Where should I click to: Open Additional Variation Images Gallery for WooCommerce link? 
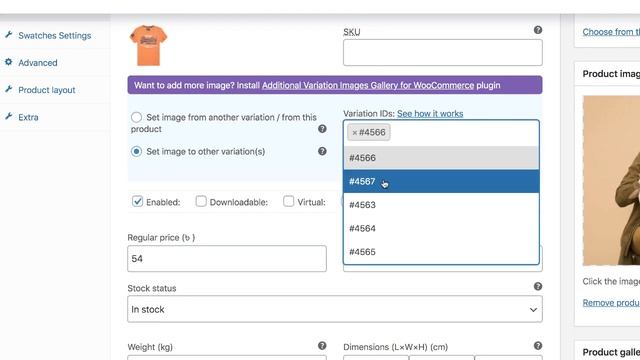[x=368, y=85]
